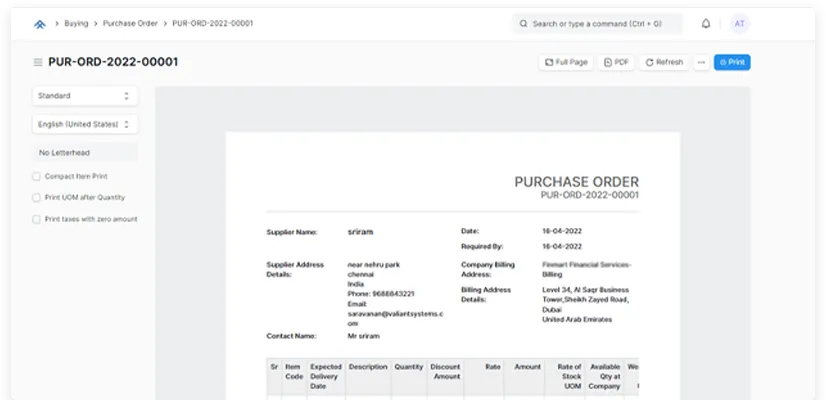Expand the Standard print format dropdown
The height and width of the screenshot is (400, 826).
coord(84,96)
